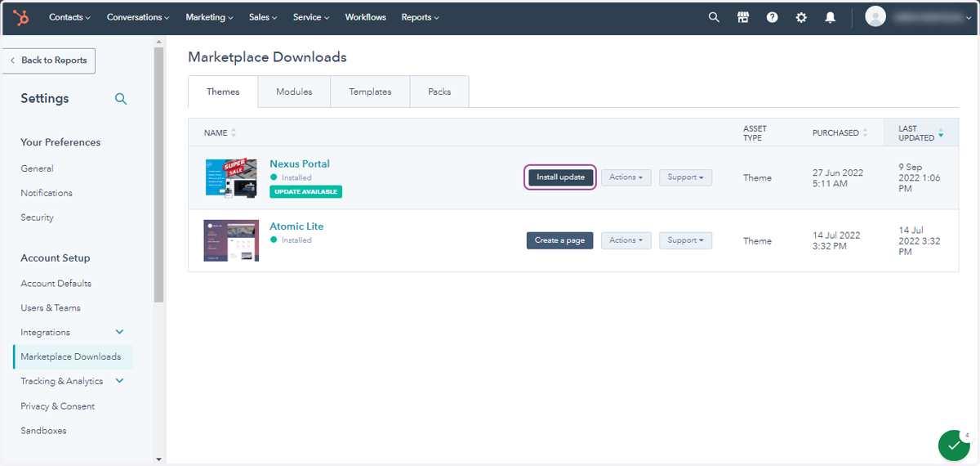Click the Atomic Lite thumbnail image

(x=231, y=240)
